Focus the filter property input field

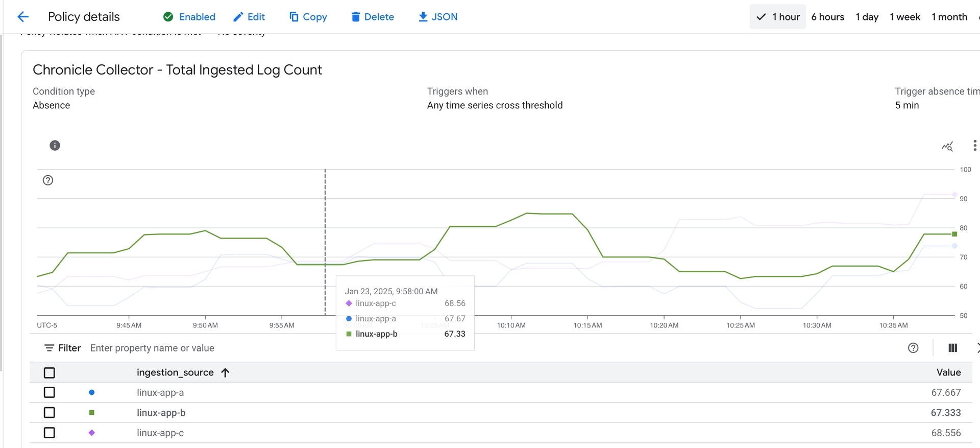click(152, 348)
